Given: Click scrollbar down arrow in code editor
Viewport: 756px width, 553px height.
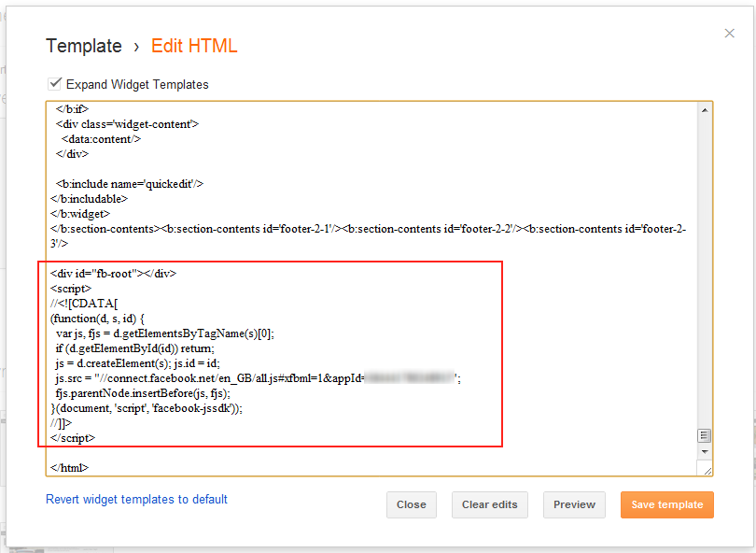Looking at the screenshot, I should [705, 452].
